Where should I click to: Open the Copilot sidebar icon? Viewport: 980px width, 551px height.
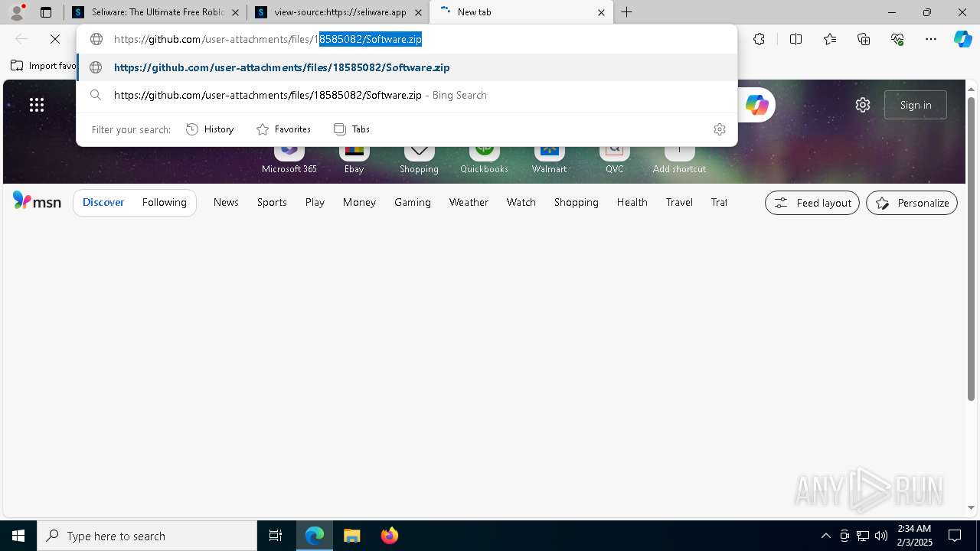click(962, 39)
